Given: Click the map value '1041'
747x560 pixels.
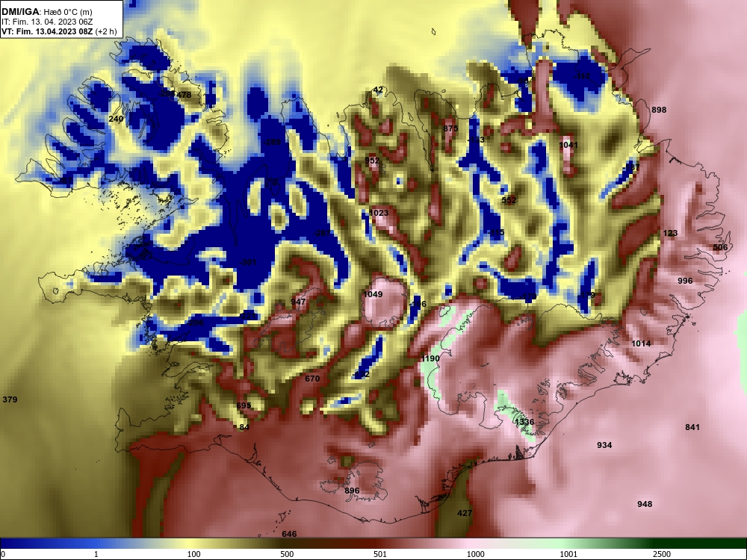Looking at the screenshot, I should coord(568,145).
